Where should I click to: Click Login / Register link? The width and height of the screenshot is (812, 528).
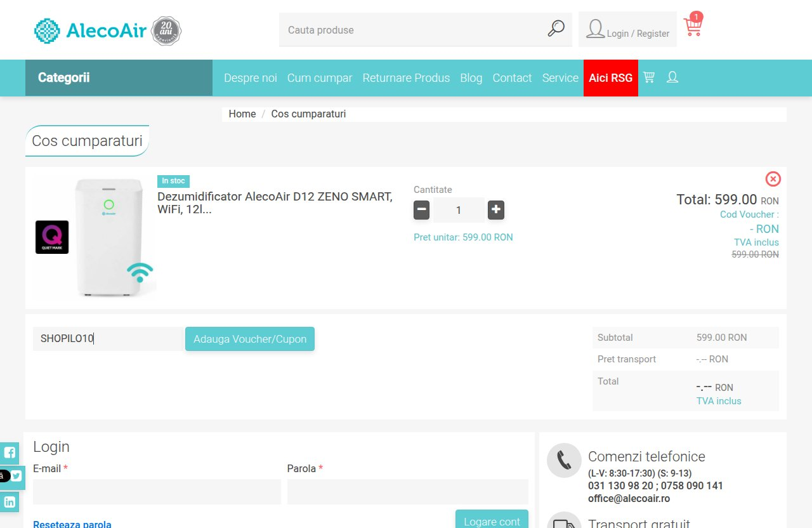638,34
